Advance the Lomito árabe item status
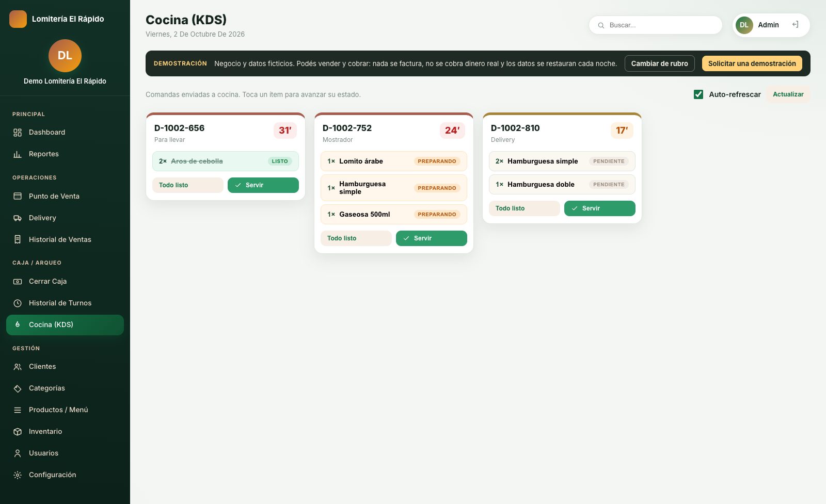Viewport: 826px width, 504px height. (394, 161)
